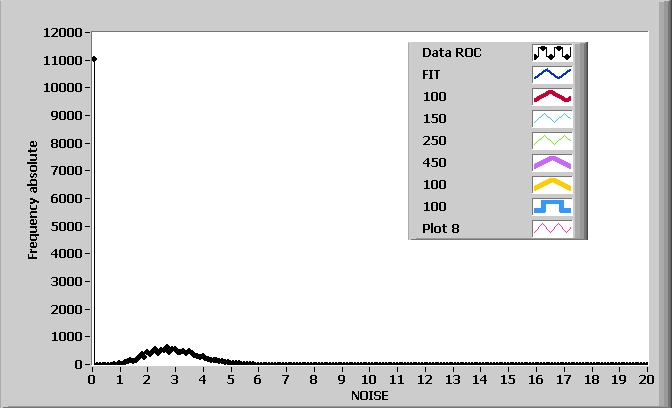The image size is (672, 408).
Task: Click the 450 plot's purple line icon
Action: coord(551,162)
